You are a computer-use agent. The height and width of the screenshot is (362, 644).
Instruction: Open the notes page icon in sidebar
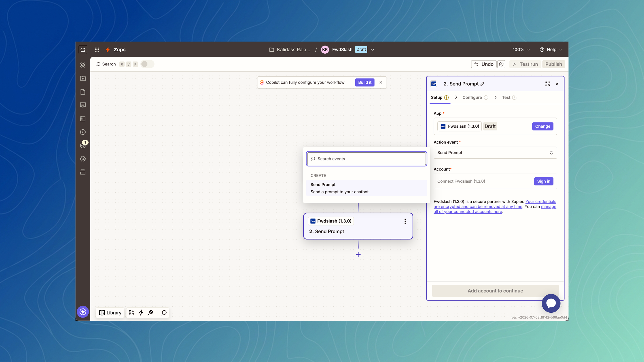pyautogui.click(x=83, y=92)
